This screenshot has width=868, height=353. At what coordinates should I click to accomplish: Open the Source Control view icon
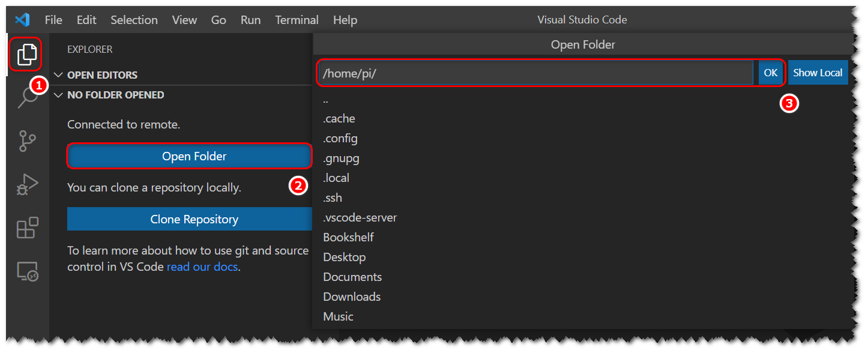27,141
